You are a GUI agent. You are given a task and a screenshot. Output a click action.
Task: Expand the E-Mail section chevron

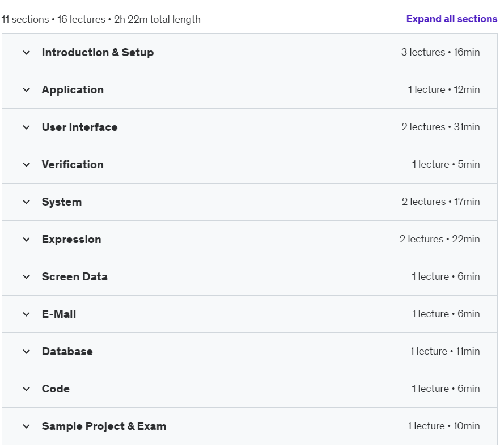tap(27, 314)
